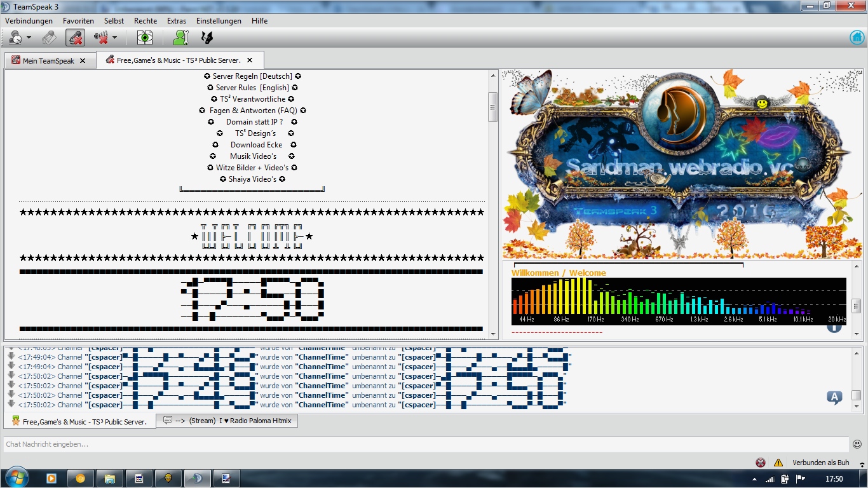
Task: Click the channel tree scrollbar down arrow
Action: click(493, 334)
